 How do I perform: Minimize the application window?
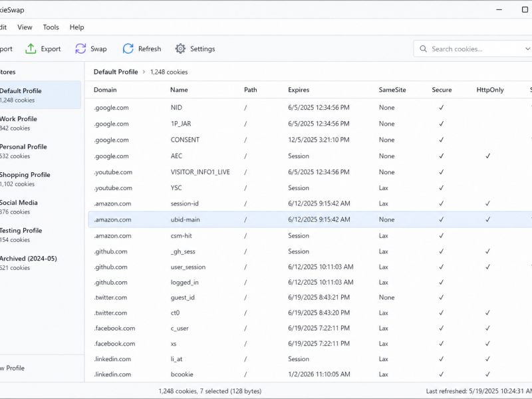coord(499,9)
